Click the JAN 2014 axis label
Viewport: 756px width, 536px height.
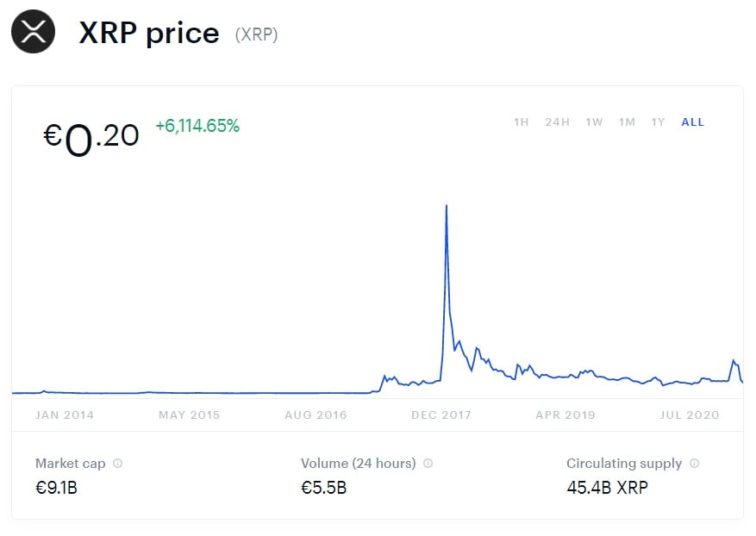click(65, 415)
